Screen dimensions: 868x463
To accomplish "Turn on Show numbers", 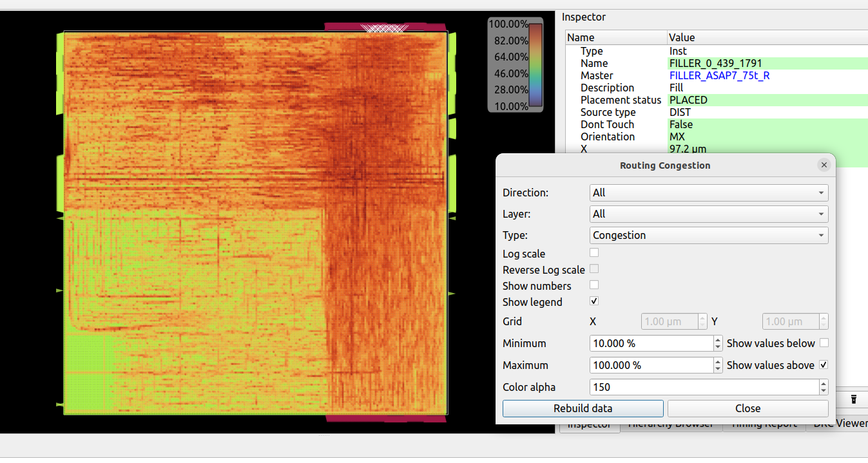I will click(x=593, y=285).
